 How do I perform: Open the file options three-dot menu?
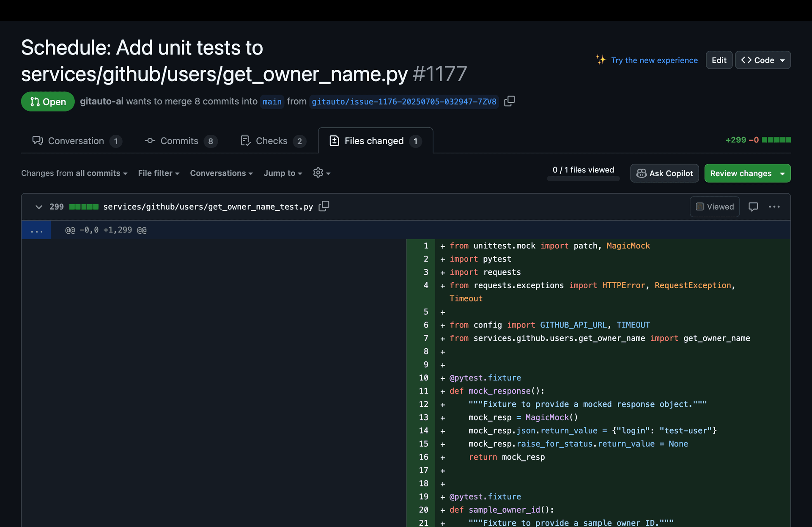tap(774, 207)
